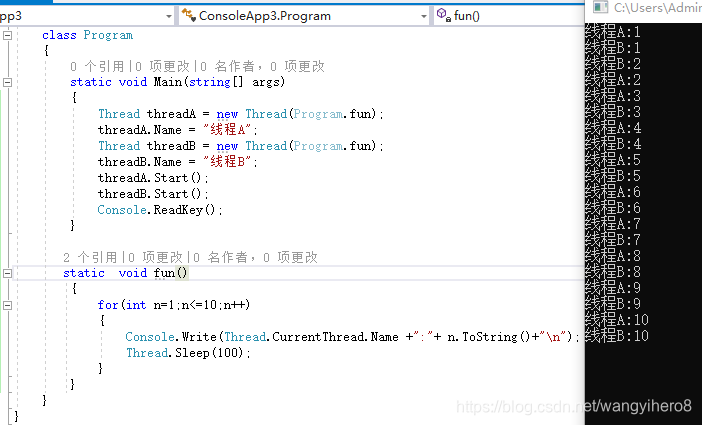702x425 pixels.
Task: Collapse the class Program outline block
Action: (8, 35)
